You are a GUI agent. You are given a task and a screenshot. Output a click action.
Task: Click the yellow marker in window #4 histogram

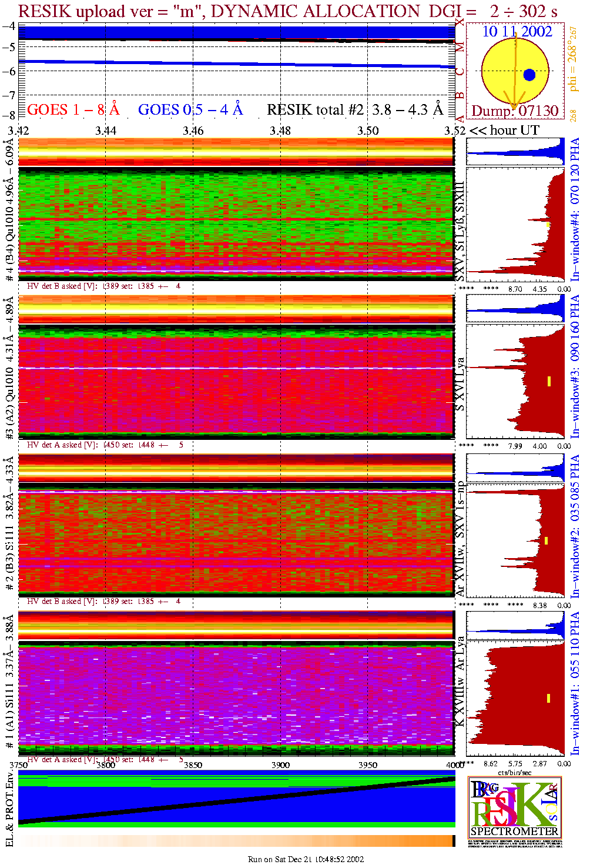tap(548, 224)
